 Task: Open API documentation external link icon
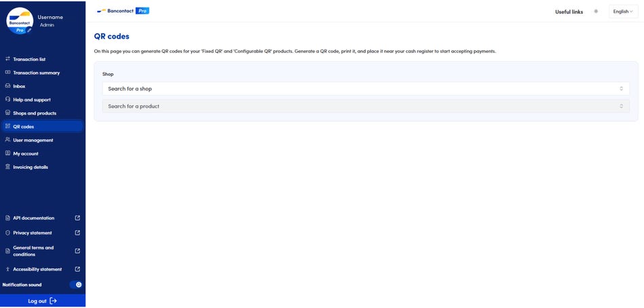[x=78, y=218]
